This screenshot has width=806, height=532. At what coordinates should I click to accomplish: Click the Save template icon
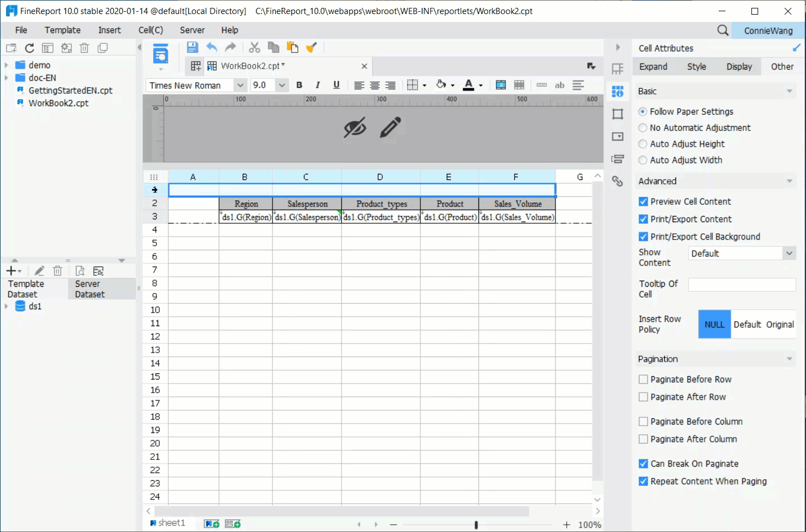coord(192,48)
